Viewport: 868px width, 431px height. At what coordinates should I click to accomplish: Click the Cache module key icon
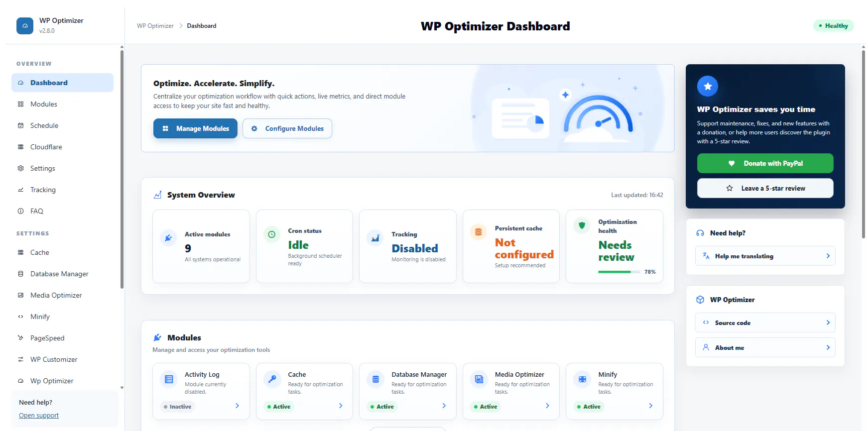272,379
